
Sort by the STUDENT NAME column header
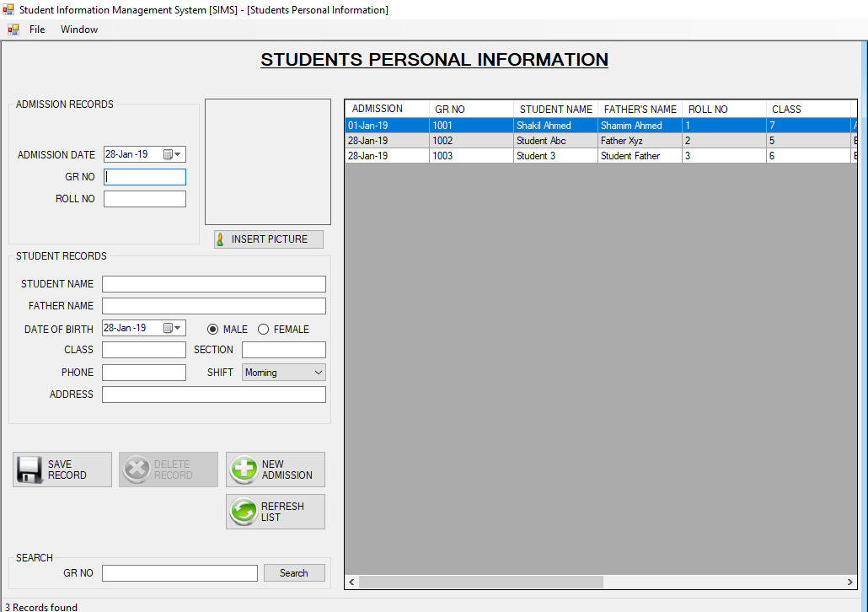click(x=556, y=109)
